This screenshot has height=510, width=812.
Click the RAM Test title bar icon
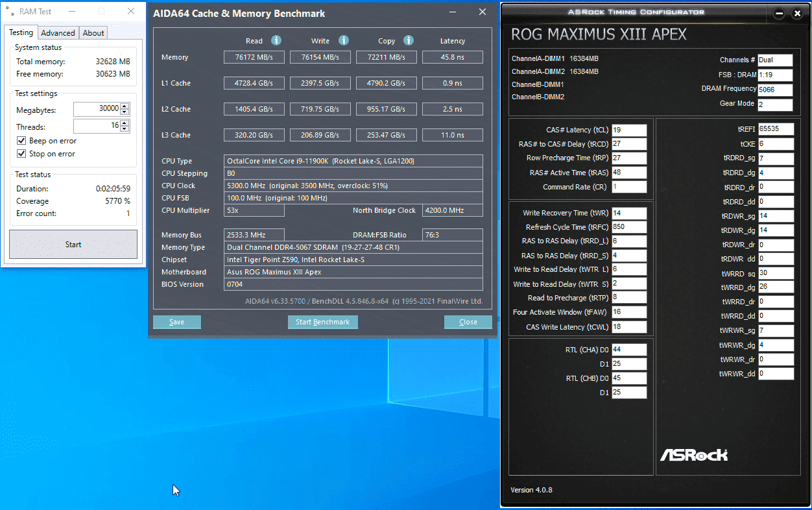click(10, 12)
